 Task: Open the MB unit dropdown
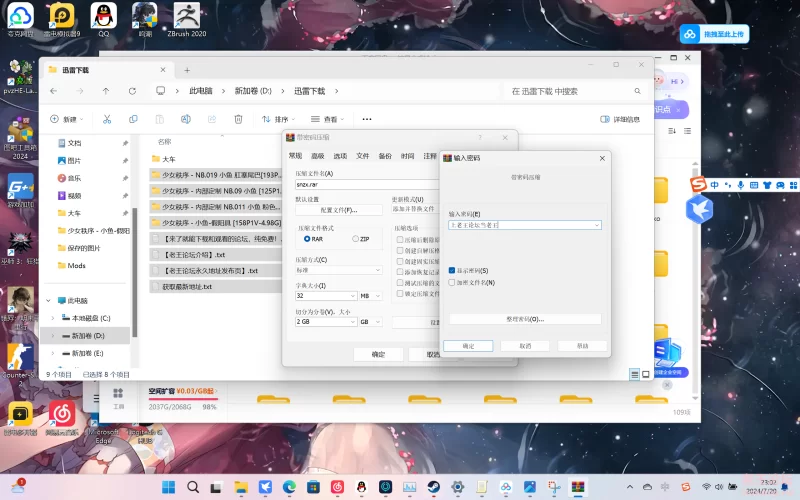tap(370, 296)
